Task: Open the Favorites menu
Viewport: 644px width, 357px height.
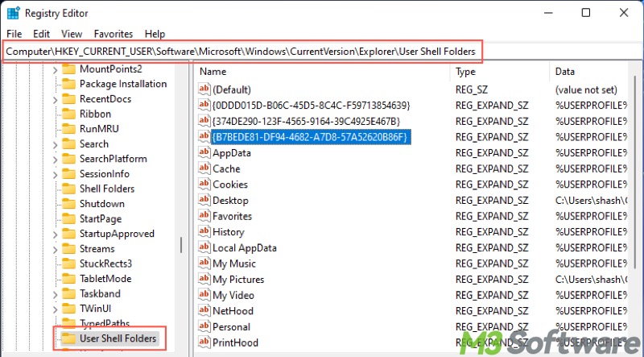Action: pyautogui.click(x=114, y=34)
